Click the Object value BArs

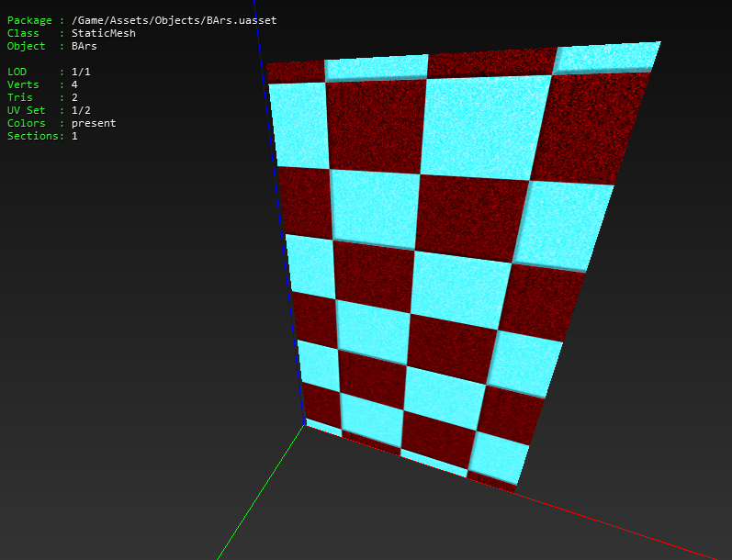tap(84, 46)
